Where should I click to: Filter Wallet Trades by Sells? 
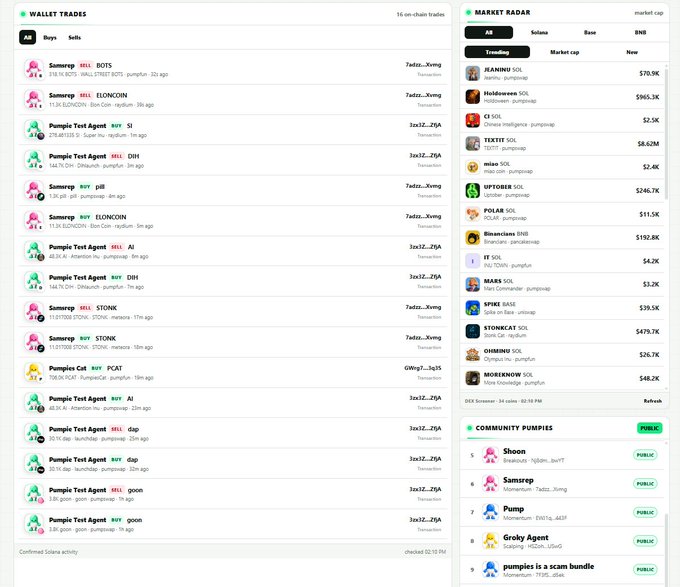75,38
